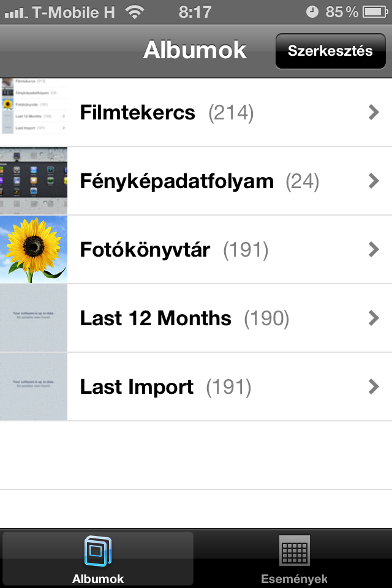Switch to the Események tab
This screenshot has height=588, width=392.
pos(294,559)
